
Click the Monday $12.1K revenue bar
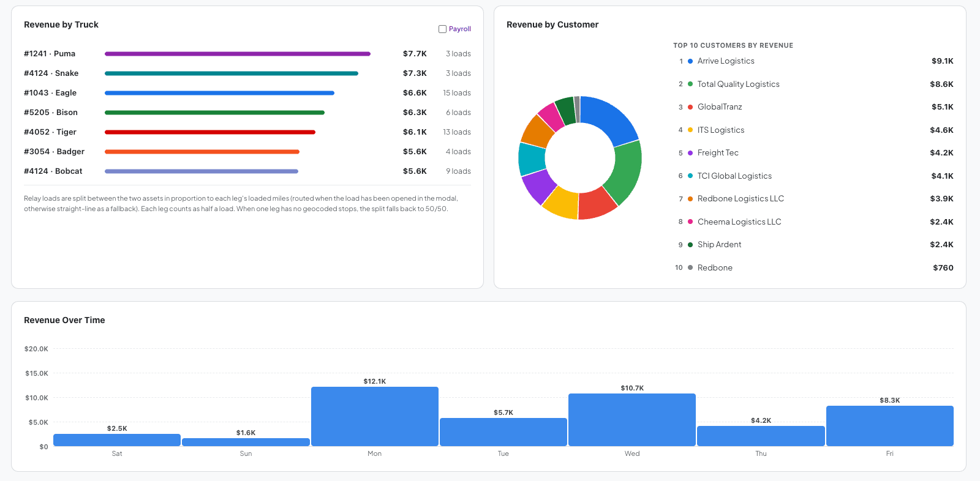pyautogui.click(x=375, y=416)
